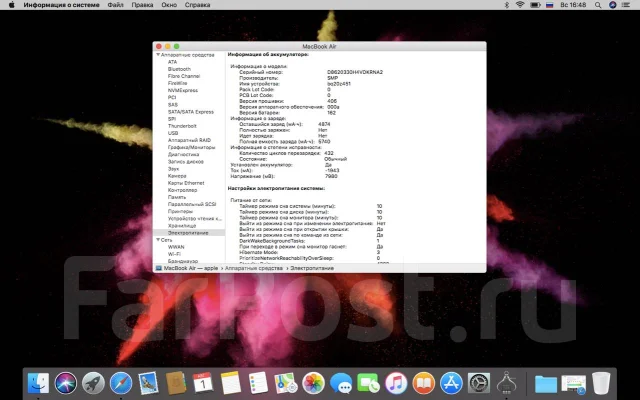Open Notes icon in Dock
This screenshot has width=640, height=400.
[231, 384]
